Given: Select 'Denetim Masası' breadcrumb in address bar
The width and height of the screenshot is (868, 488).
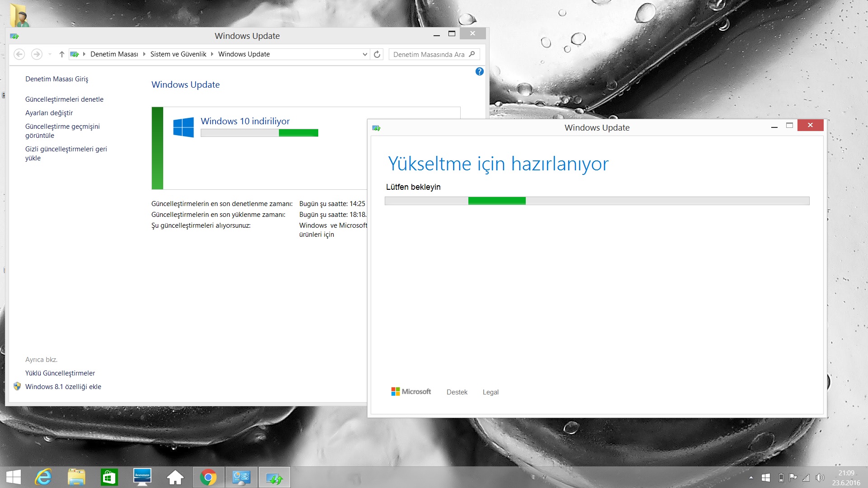Looking at the screenshot, I should click(x=114, y=54).
